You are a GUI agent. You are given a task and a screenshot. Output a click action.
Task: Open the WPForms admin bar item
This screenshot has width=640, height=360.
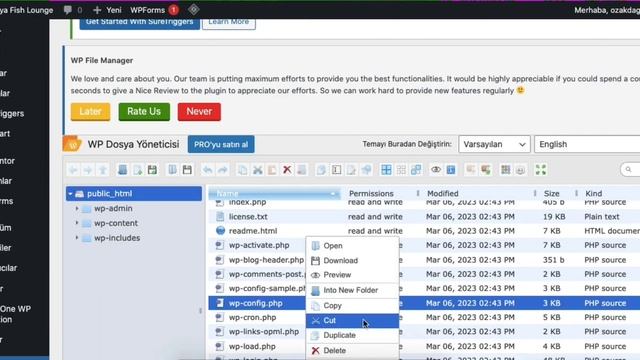[154, 10]
